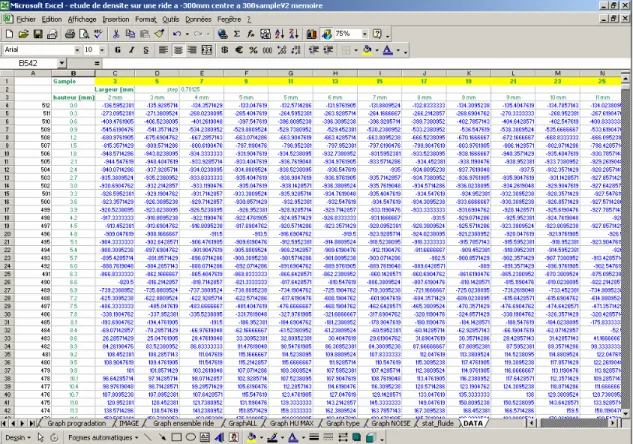Select the Rectangle drawing tool

coord(176,438)
